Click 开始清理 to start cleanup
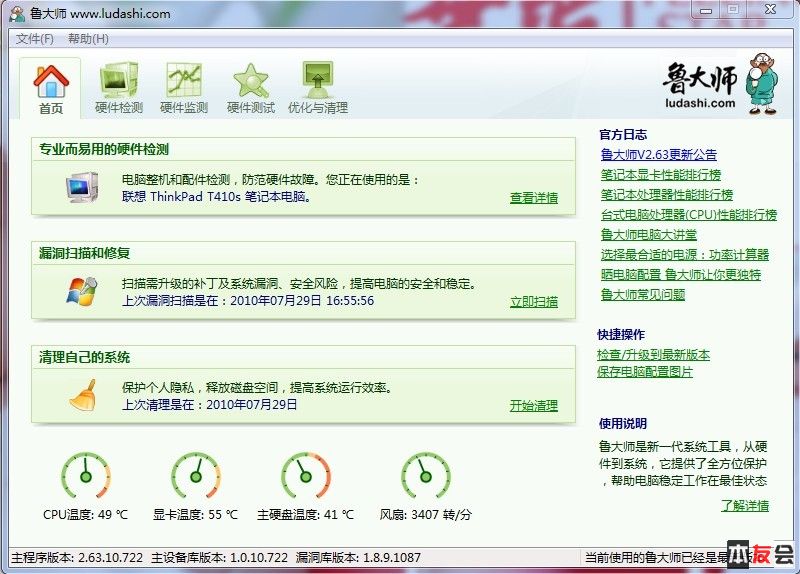Image resolution: width=800 pixels, height=574 pixels. coord(534,406)
